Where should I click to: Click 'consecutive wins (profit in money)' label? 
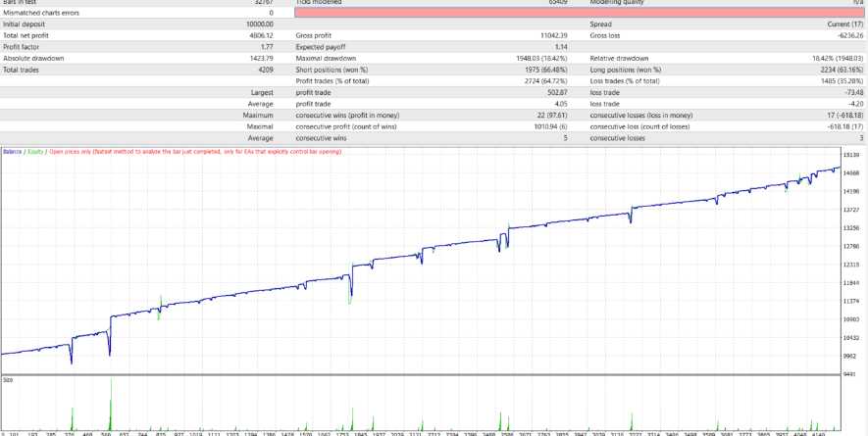pyautogui.click(x=347, y=115)
